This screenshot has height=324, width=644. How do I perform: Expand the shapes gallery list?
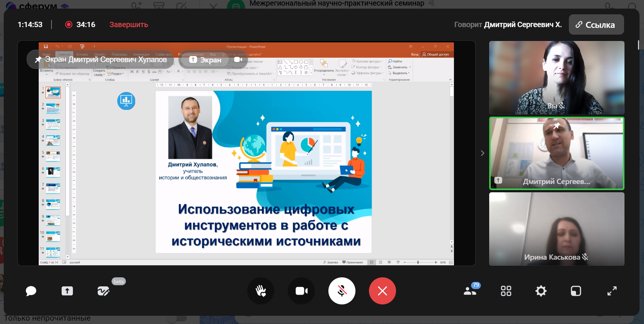[x=311, y=73]
